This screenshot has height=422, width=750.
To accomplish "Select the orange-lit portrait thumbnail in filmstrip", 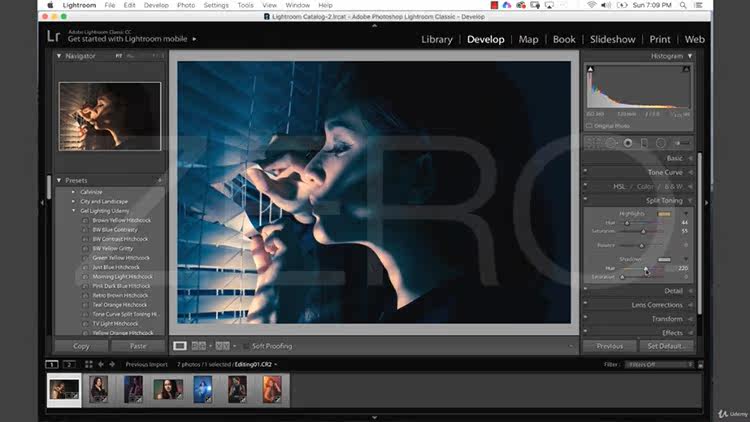I will [272, 389].
